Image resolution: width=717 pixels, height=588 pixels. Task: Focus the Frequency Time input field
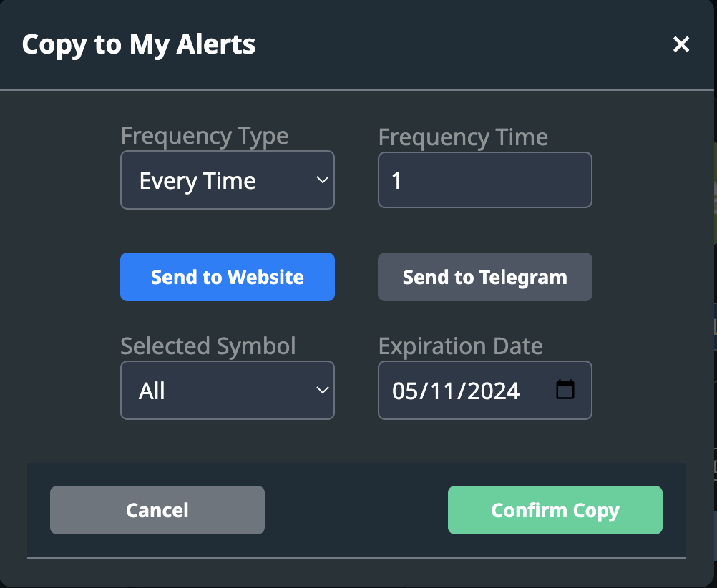click(x=484, y=180)
